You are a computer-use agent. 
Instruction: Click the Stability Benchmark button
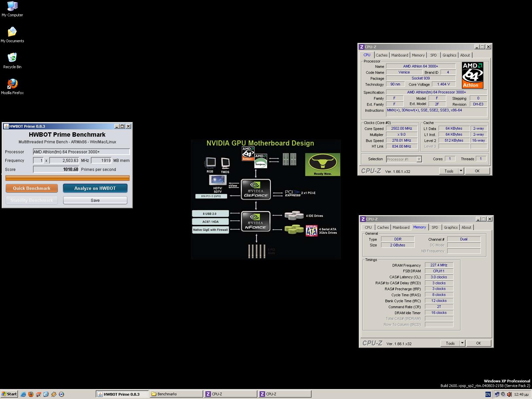(x=32, y=200)
